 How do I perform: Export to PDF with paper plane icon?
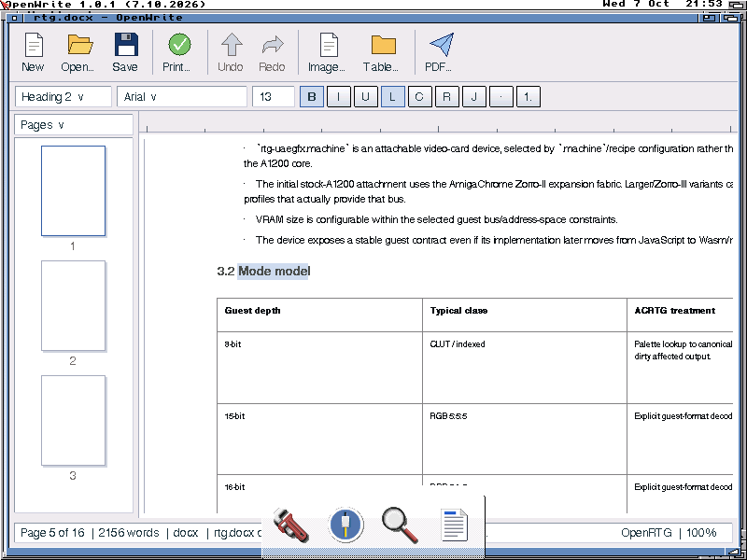click(x=439, y=52)
